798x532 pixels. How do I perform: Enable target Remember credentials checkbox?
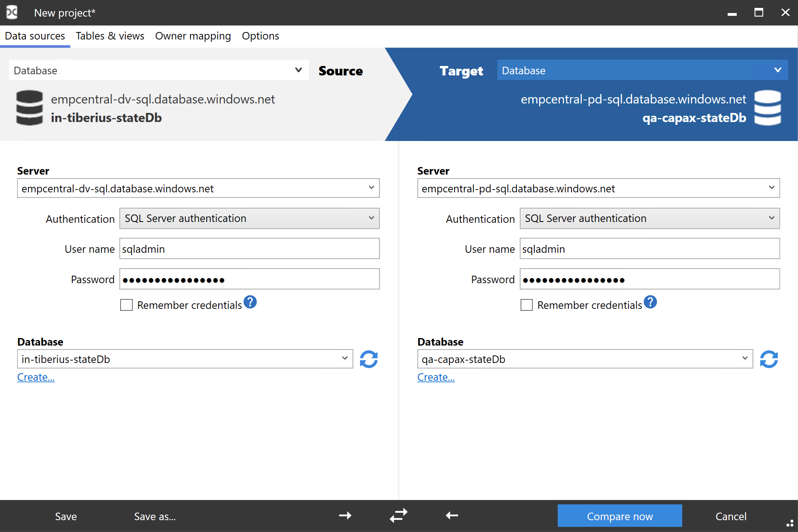[526, 305]
